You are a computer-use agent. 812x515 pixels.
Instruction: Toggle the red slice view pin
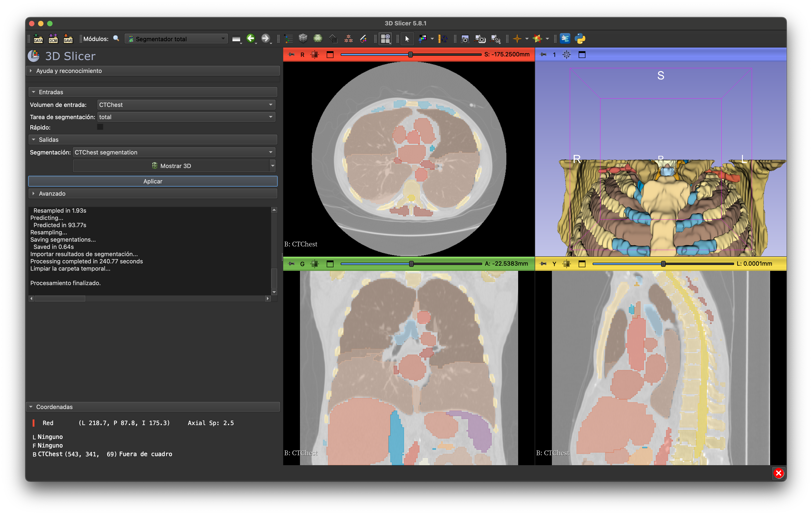tap(292, 55)
